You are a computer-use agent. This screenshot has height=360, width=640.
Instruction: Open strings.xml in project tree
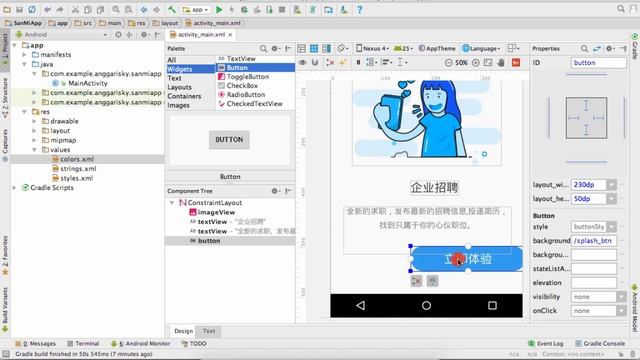click(x=78, y=169)
